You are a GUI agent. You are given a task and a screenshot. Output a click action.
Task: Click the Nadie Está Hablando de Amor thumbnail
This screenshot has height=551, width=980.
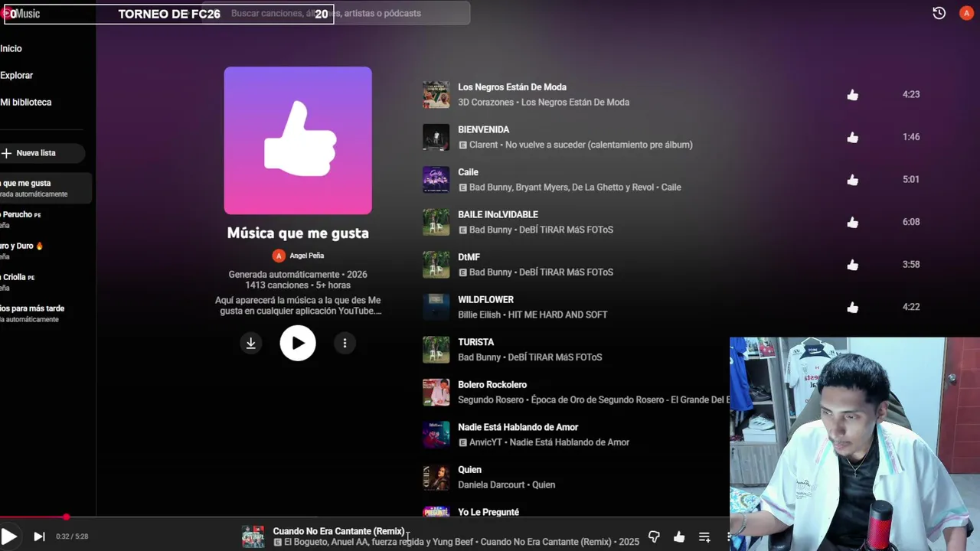point(436,435)
